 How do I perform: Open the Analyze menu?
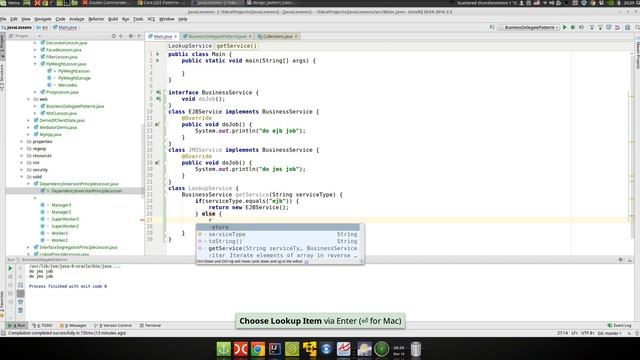click(x=76, y=19)
